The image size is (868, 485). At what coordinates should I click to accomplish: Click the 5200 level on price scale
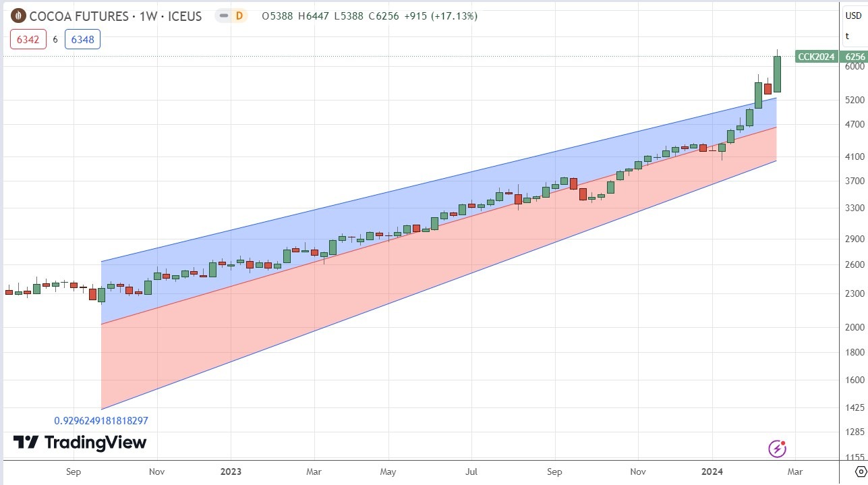854,101
